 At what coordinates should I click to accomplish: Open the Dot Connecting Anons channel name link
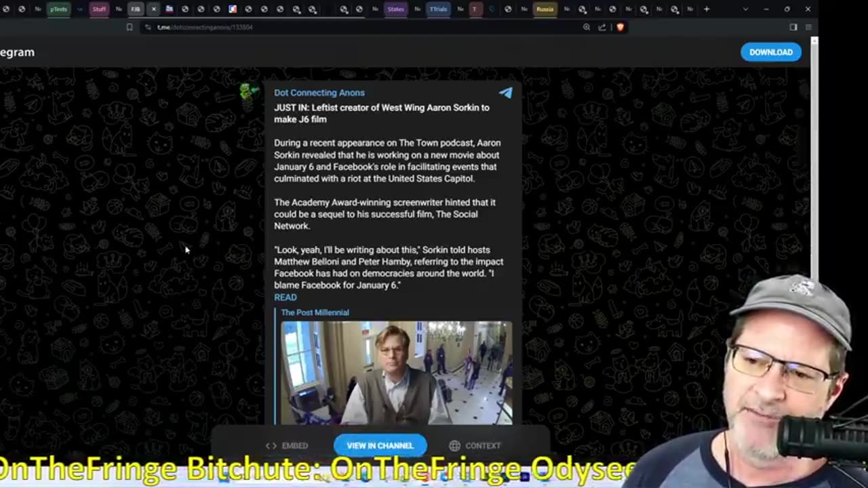pyautogui.click(x=319, y=93)
